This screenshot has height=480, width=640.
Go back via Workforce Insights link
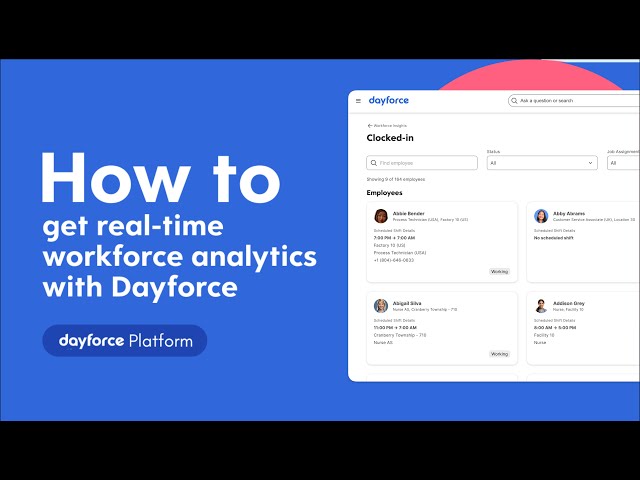[x=390, y=126]
